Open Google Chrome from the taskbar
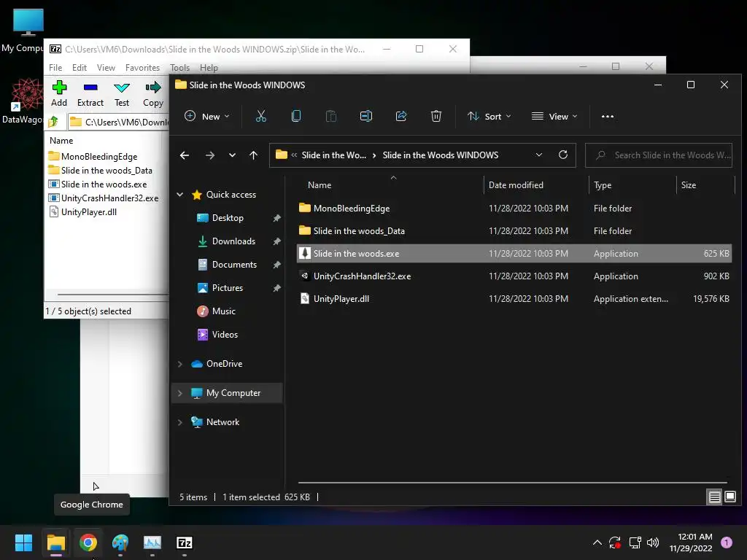This screenshot has height=560, width=747. pyautogui.click(x=88, y=542)
